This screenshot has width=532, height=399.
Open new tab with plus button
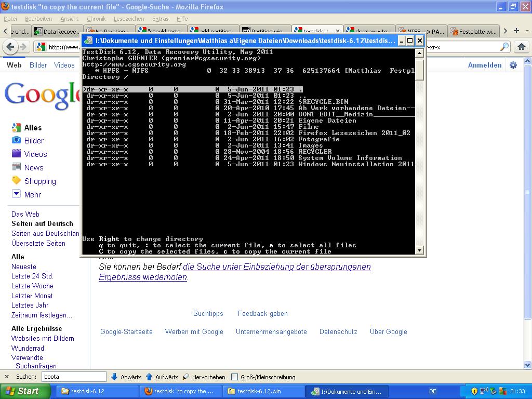pyautogui.click(x=516, y=31)
